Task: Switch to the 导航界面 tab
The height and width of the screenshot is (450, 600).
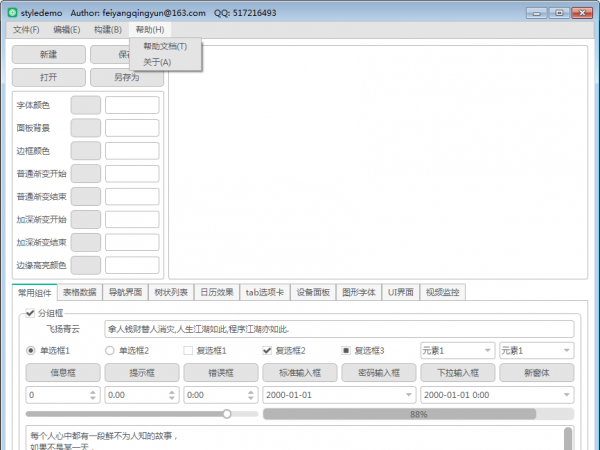Action: (126, 293)
